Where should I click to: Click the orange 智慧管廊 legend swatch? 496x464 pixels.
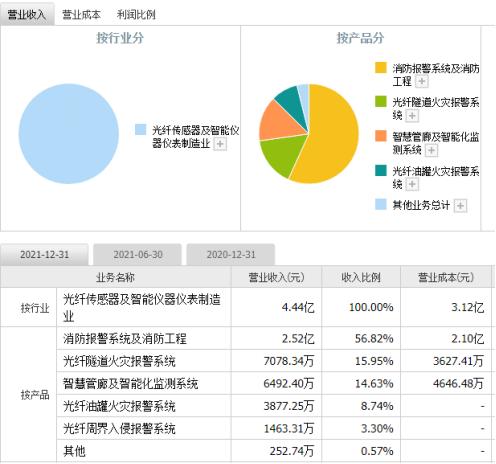[381, 136]
